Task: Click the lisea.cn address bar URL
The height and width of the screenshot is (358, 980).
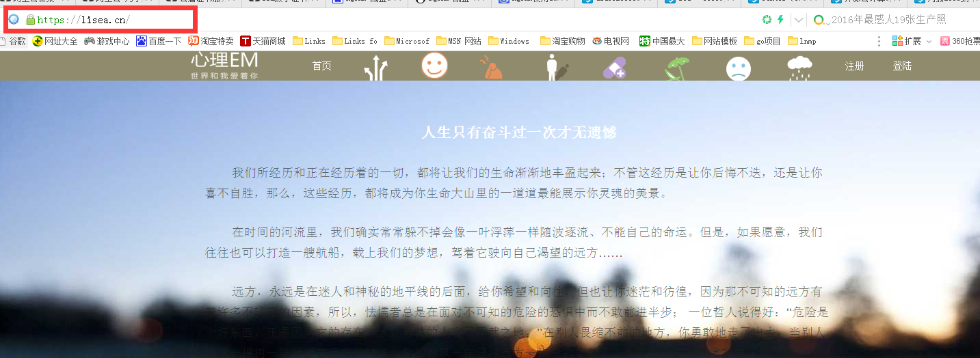Action: [83, 20]
